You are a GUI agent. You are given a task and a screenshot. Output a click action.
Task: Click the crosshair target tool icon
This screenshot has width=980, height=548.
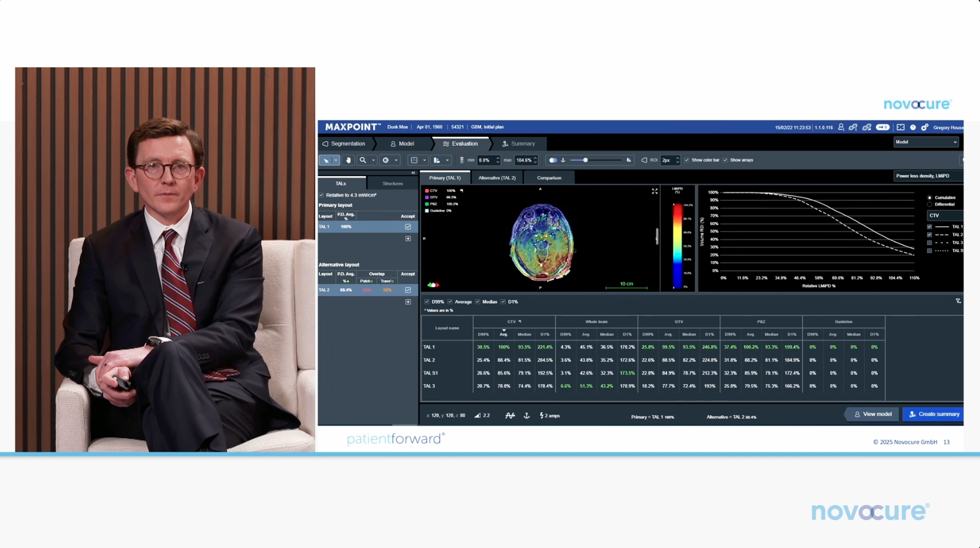[386, 160]
